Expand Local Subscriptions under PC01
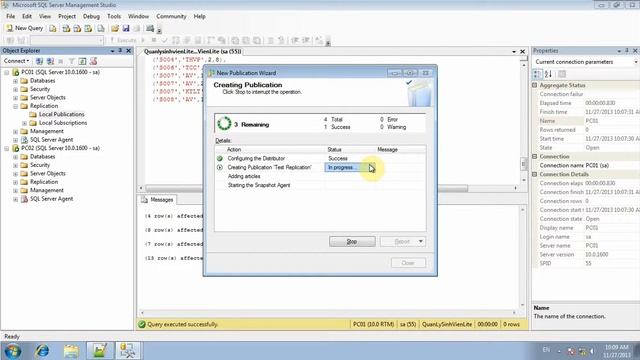 (x=24, y=123)
